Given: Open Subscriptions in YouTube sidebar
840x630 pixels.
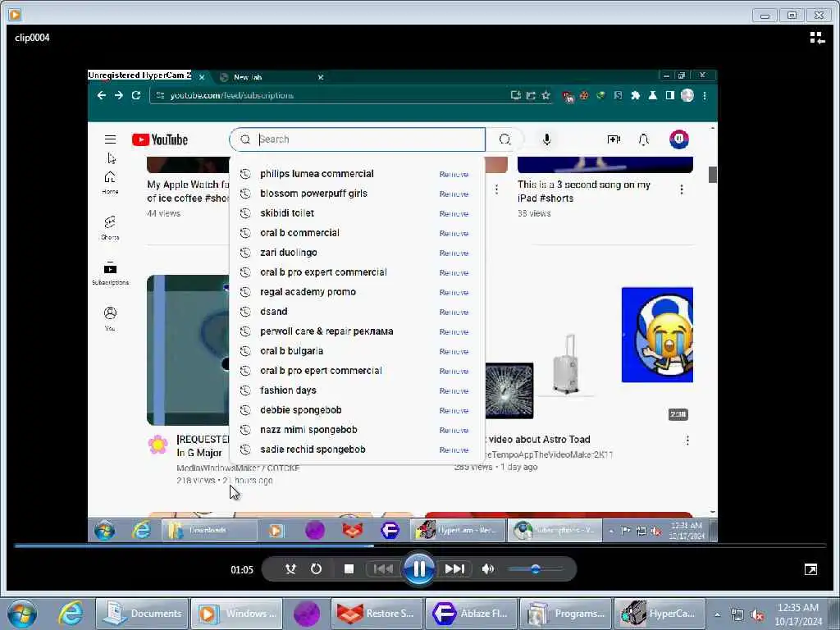Looking at the screenshot, I should coord(111,273).
